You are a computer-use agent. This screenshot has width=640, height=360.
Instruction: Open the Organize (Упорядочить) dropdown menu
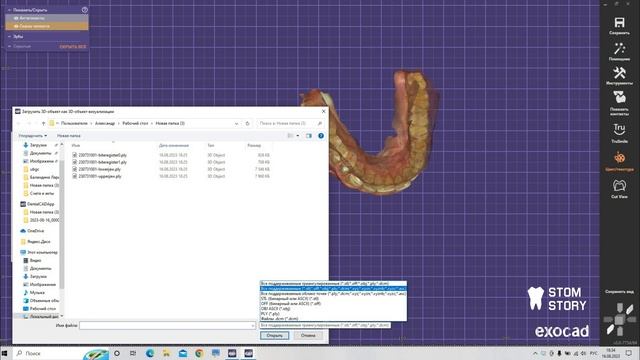pyautogui.click(x=33, y=136)
